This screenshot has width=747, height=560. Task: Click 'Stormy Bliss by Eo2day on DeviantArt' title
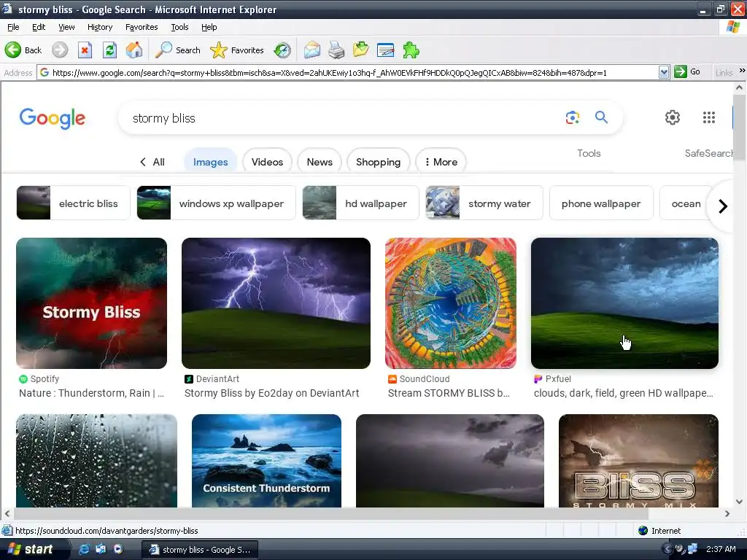(271, 393)
